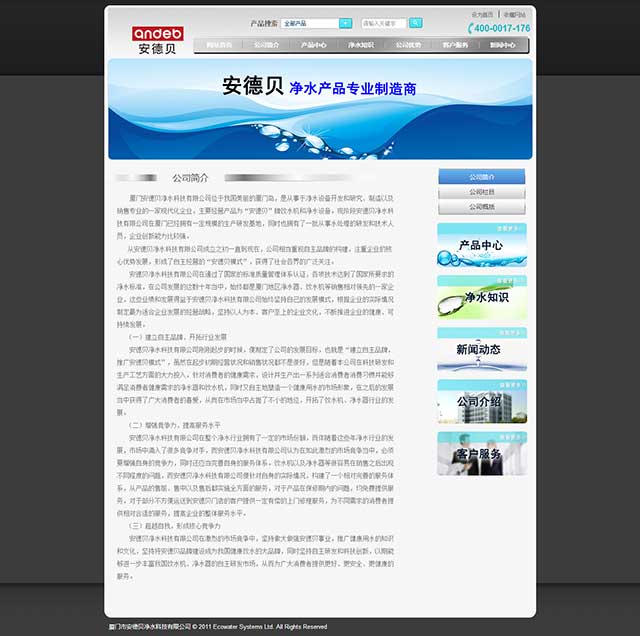Click the footer copyright 2011 Ecowater Systems text
Image resolution: width=640 pixels, height=636 pixels.
218,627
